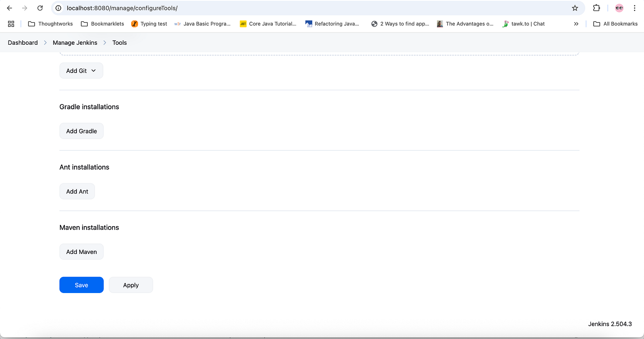Viewport: 644px width, 339px height.
Task: Click the browser forward arrow
Action: click(x=25, y=8)
